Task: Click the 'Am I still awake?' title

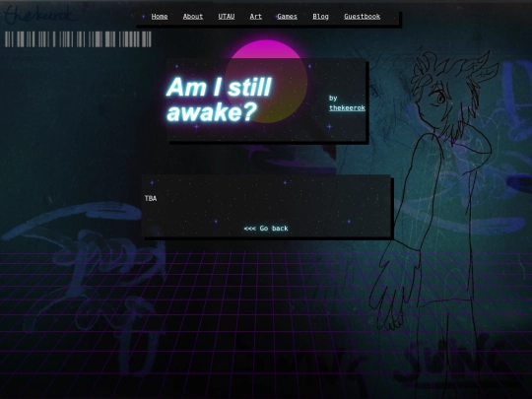Action: pyautogui.click(x=219, y=99)
